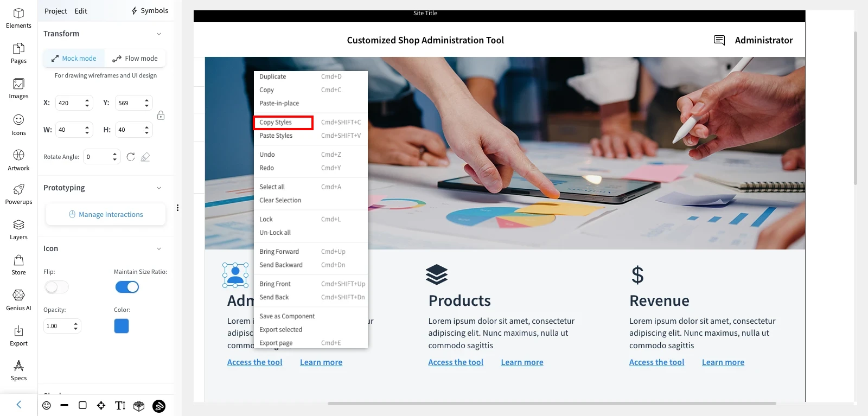Open the Icons library

coord(18,125)
